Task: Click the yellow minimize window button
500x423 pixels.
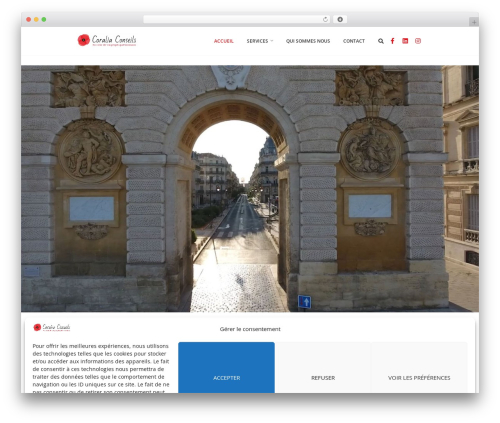Action: 36,20
